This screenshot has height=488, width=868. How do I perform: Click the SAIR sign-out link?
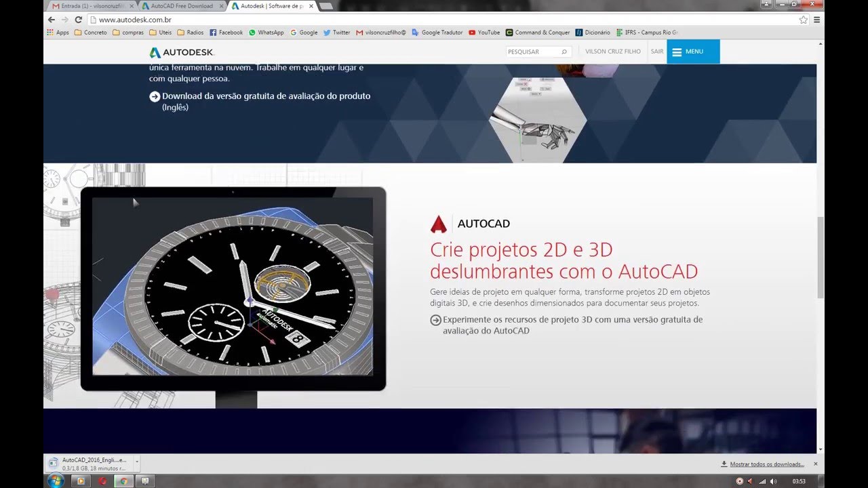(657, 52)
